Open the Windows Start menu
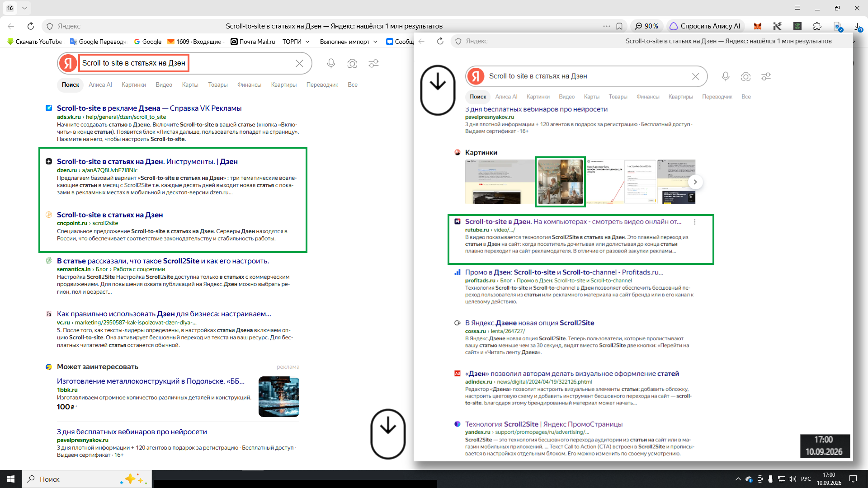 coord(11,479)
